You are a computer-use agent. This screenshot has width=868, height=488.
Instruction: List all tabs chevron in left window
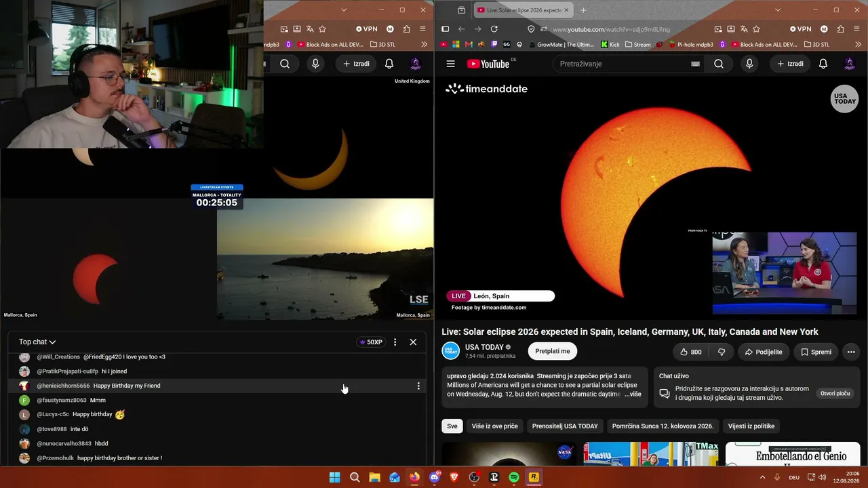tap(344, 10)
